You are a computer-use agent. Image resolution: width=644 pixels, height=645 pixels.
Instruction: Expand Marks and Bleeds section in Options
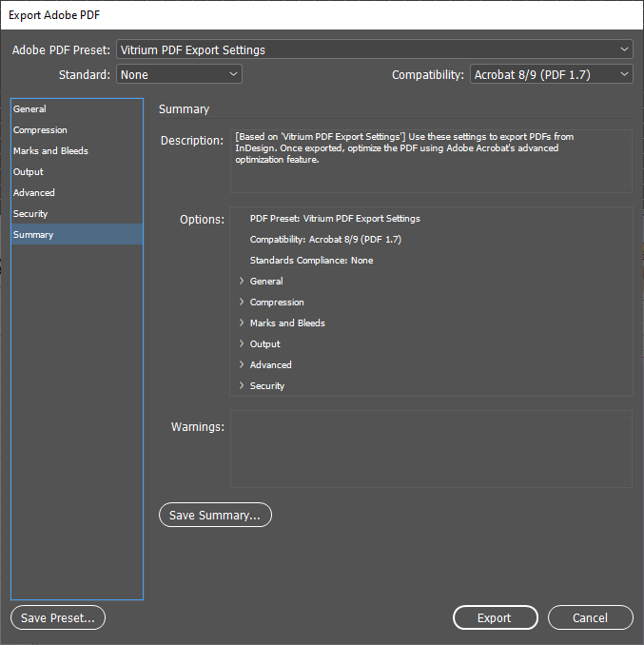click(242, 322)
